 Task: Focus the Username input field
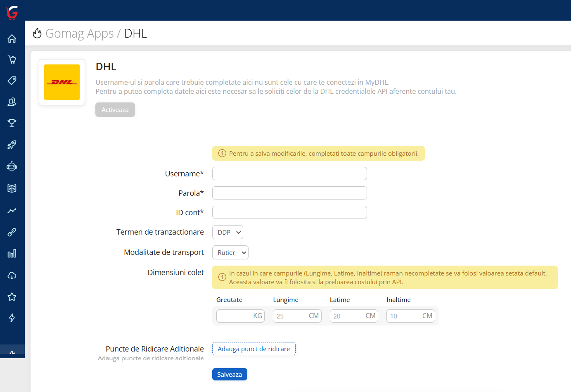pos(289,173)
